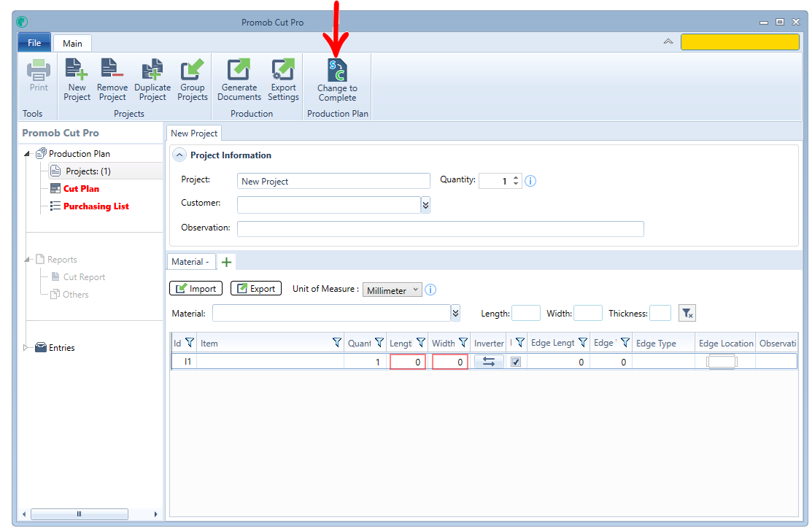The height and width of the screenshot is (531, 812).
Task: Filter the Length column
Action: (420, 343)
